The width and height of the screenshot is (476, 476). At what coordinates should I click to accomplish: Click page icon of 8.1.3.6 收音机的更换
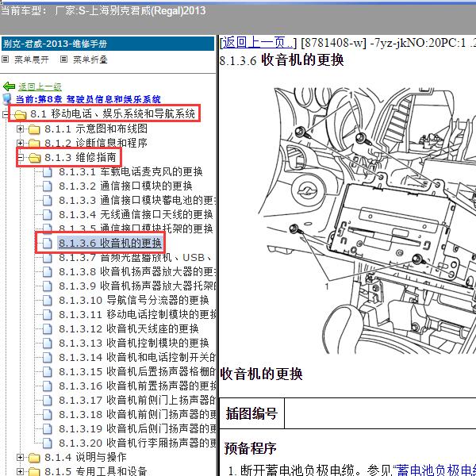[48, 244]
